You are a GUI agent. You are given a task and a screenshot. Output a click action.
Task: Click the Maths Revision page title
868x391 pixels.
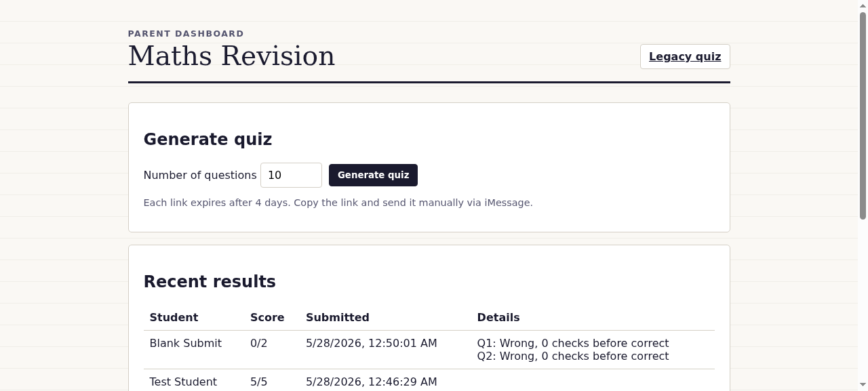[231, 56]
